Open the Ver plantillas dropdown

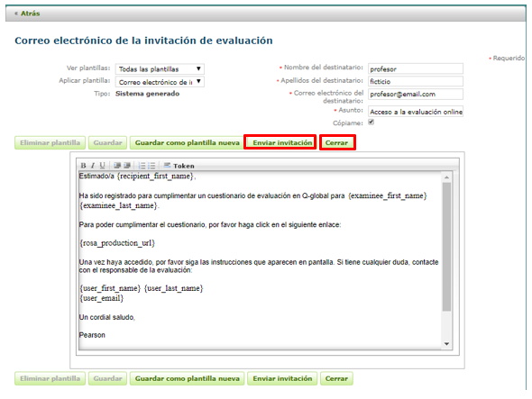(x=160, y=68)
